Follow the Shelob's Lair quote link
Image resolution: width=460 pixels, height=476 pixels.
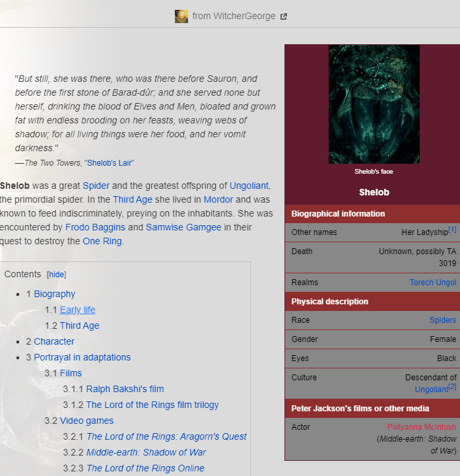click(110, 163)
